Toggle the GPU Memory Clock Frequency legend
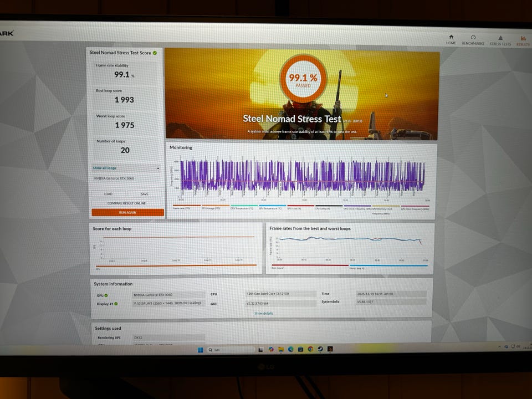The height and width of the screenshot is (399, 532). [386, 206]
